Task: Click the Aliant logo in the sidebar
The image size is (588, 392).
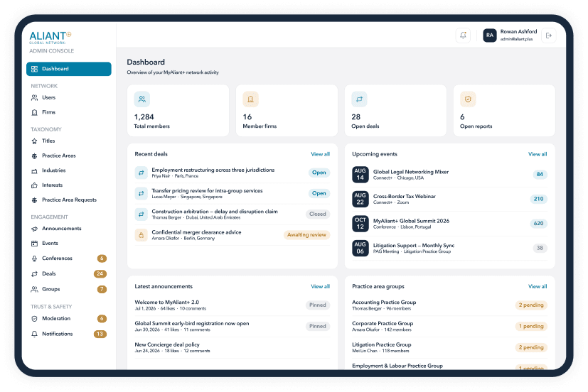Action: click(x=50, y=38)
